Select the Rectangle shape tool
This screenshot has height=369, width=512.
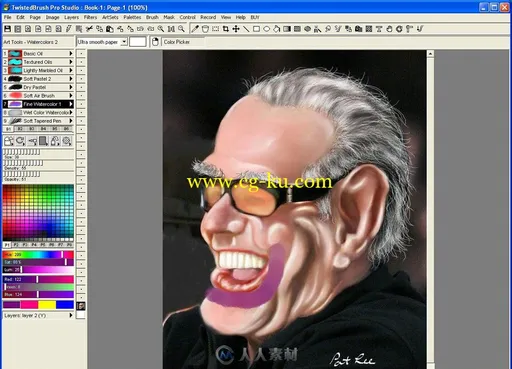tap(256, 29)
